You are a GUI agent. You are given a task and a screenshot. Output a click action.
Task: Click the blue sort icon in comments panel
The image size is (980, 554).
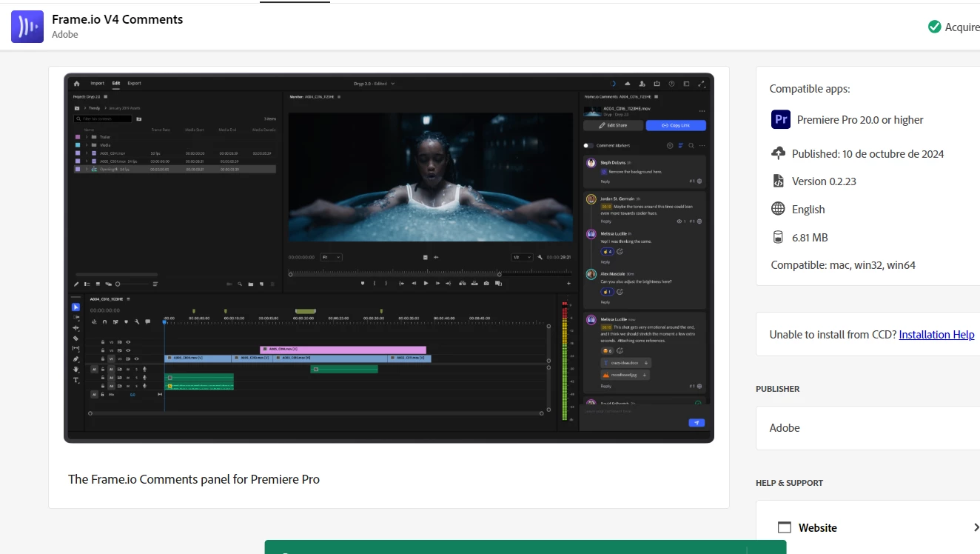click(x=680, y=146)
